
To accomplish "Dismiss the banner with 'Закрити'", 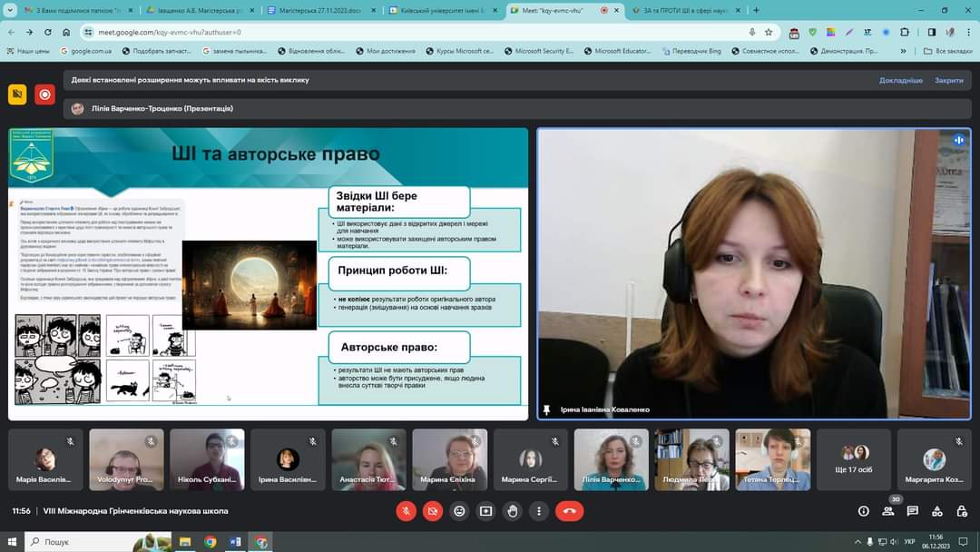I will point(948,80).
